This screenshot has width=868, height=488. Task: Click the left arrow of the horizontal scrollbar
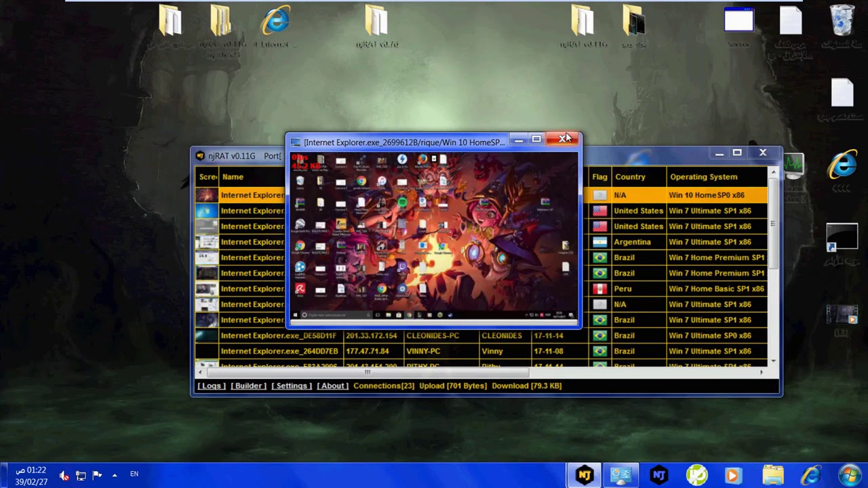[x=201, y=371]
